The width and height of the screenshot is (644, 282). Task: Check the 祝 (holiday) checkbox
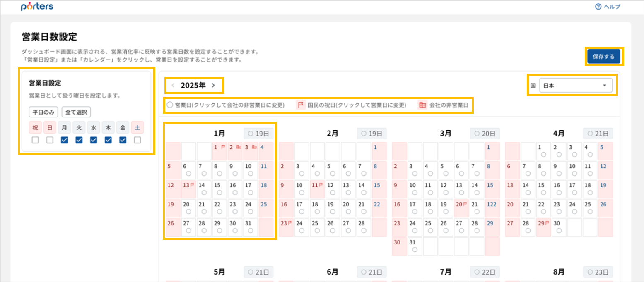(x=35, y=140)
